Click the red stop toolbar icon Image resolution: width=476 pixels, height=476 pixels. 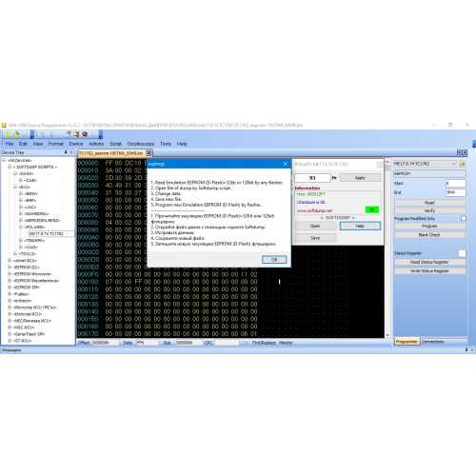(85, 134)
